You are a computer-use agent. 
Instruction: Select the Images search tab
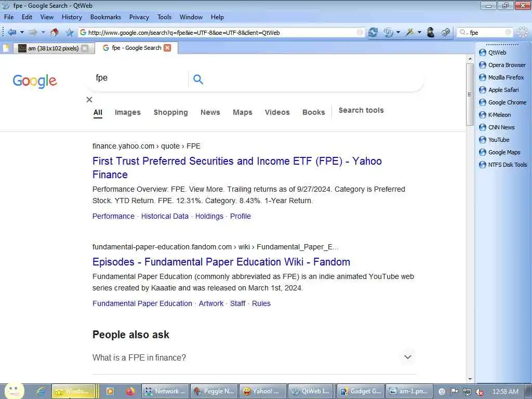128,112
